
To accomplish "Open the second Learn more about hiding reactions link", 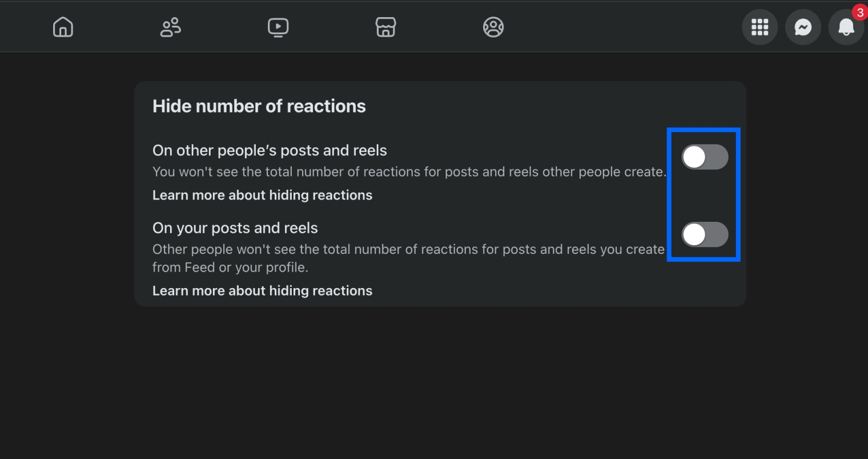I will [262, 290].
